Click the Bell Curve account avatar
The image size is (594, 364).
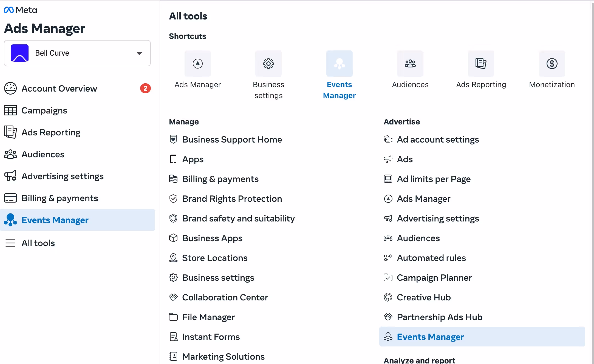pos(20,53)
